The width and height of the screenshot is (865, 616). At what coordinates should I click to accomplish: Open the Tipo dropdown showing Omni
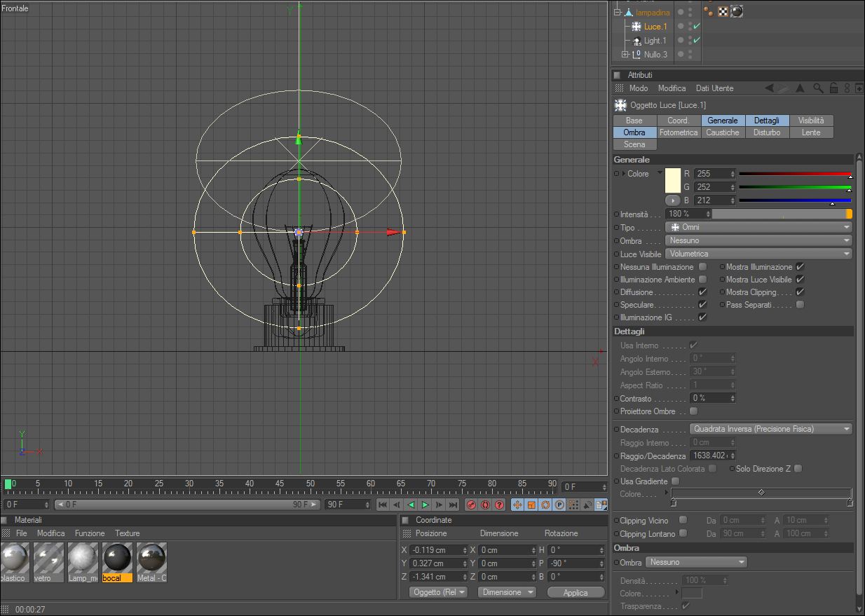pyautogui.click(x=758, y=227)
